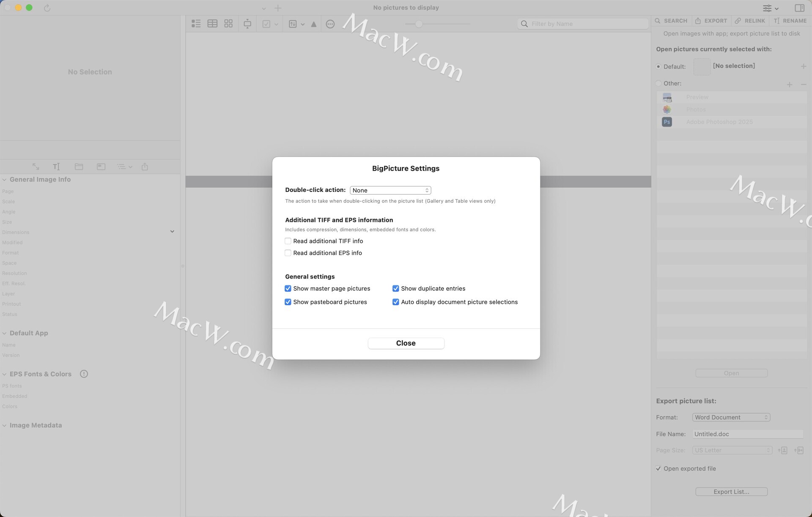The height and width of the screenshot is (517, 812).
Task: Click the minus icon on the Other apps row
Action: coord(804,85)
